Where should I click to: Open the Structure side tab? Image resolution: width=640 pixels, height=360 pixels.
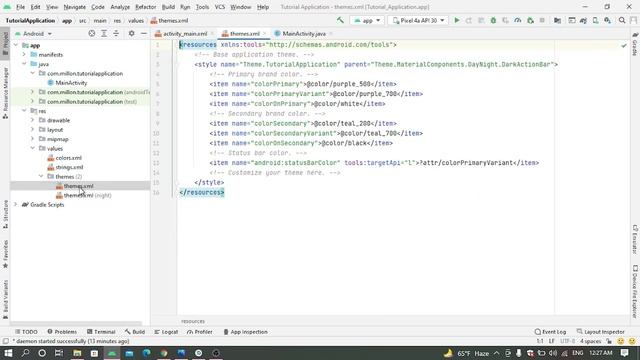coord(5,213)
